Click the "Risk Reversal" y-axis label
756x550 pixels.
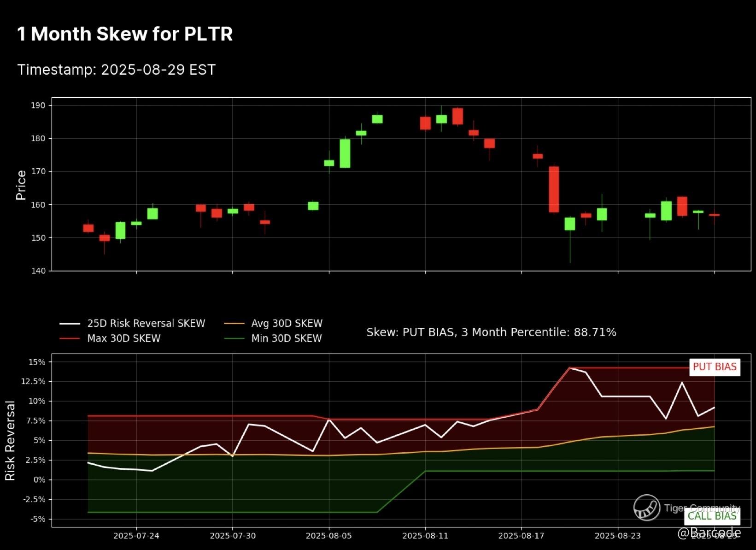(10, 441)
